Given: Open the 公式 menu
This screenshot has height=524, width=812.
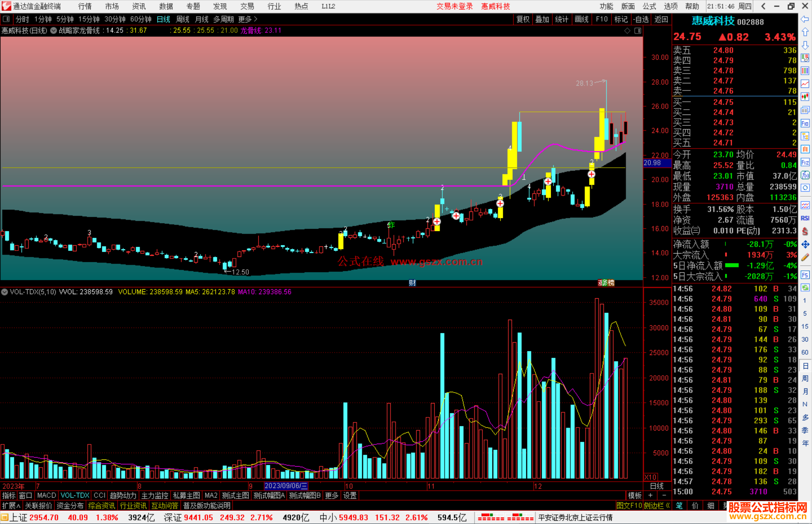Looking at the screenshot, I should [649, 6].
